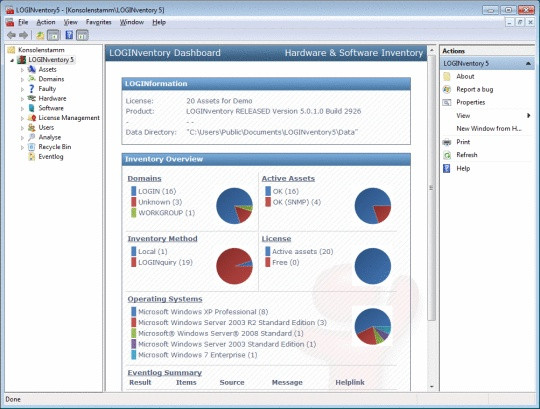The width and height of the screenshot is (540, 409).
Task: Click the Up one level toolbar icon
Action: point(40,35)
